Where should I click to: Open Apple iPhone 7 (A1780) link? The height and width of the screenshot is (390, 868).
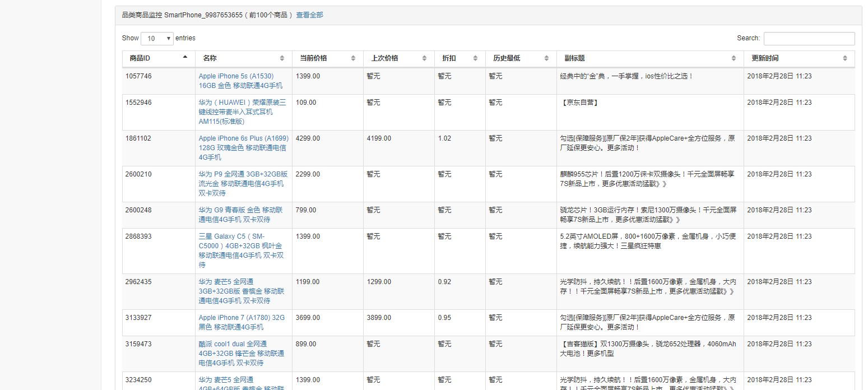click(x=242, y=322)
